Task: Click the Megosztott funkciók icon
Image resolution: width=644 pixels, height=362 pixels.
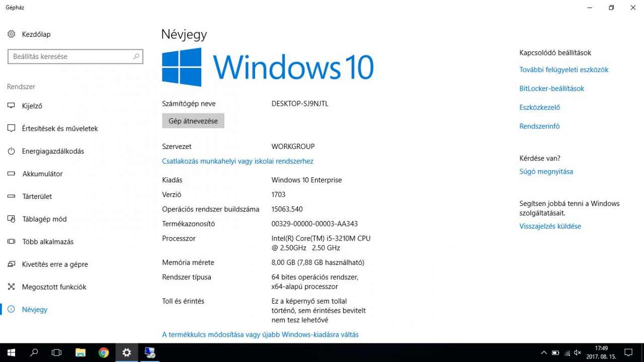Action: 12,287
